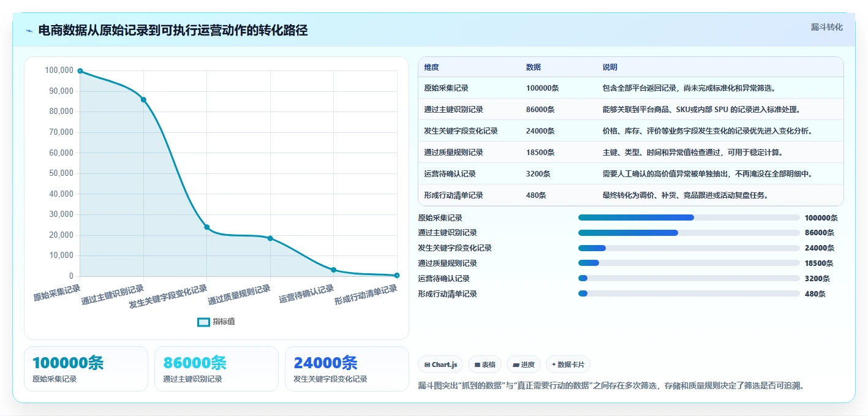Toggle the 指标值 legend label
Screen dimensions: 868x416
click(224, 322)
